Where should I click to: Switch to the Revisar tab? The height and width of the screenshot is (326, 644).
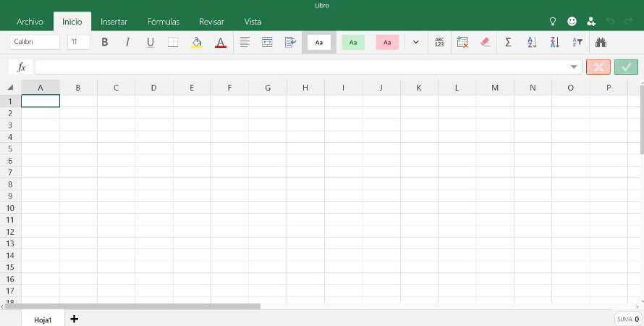pos(211,22)
